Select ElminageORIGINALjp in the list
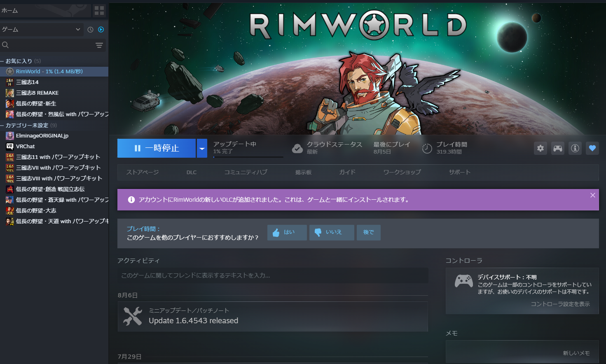 click(54, 136)
